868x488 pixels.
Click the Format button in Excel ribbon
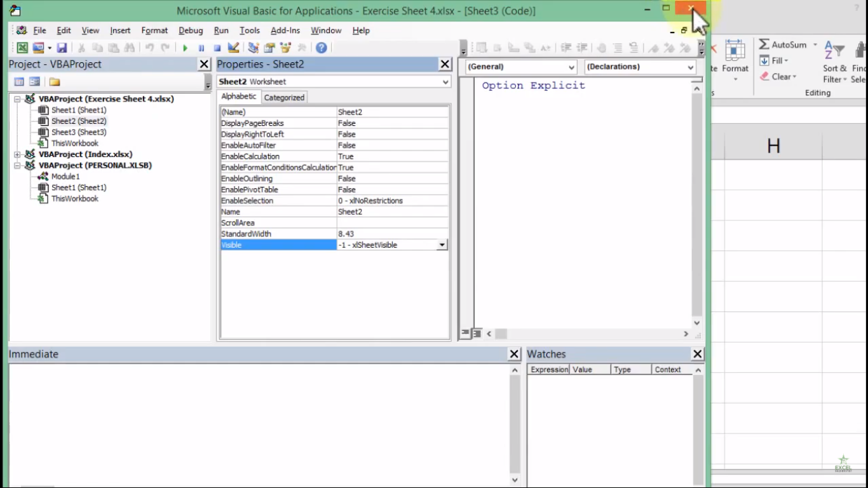[x=735, y=60]
